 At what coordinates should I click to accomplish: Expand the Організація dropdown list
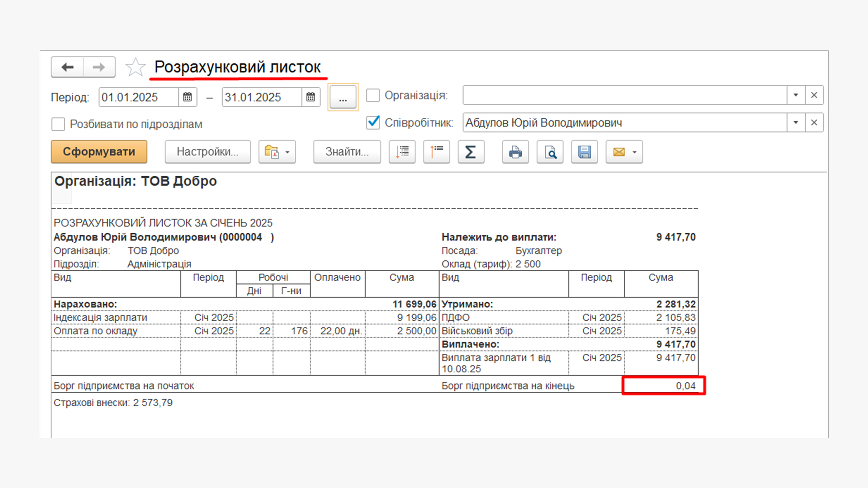[796, 95]
